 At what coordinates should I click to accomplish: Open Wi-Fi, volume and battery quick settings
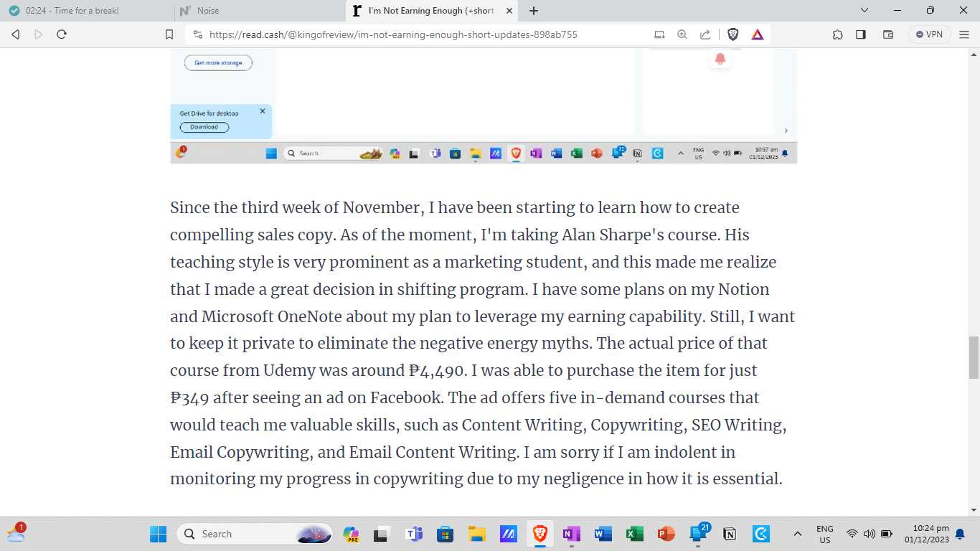(x=869, y=534)
